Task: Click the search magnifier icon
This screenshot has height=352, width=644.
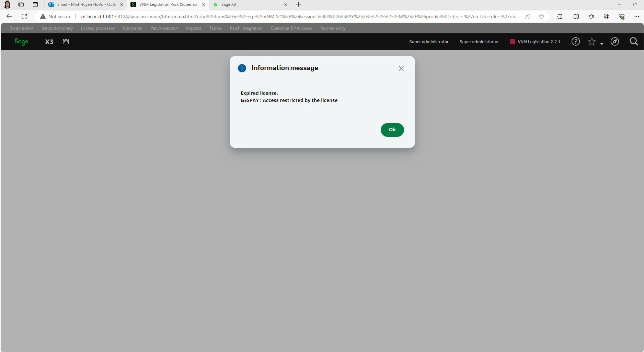Action: point(634,42)
